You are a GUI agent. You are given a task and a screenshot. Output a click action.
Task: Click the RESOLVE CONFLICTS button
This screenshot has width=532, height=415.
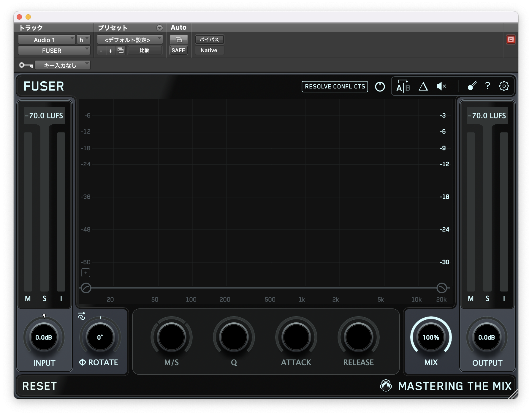pyautogui.click(x=335, y=86)
